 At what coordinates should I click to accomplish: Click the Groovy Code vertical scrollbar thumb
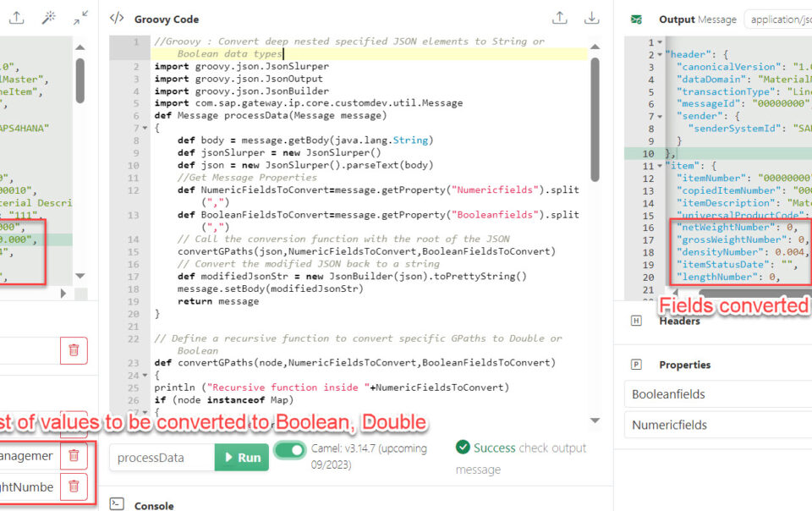point(595,119)
